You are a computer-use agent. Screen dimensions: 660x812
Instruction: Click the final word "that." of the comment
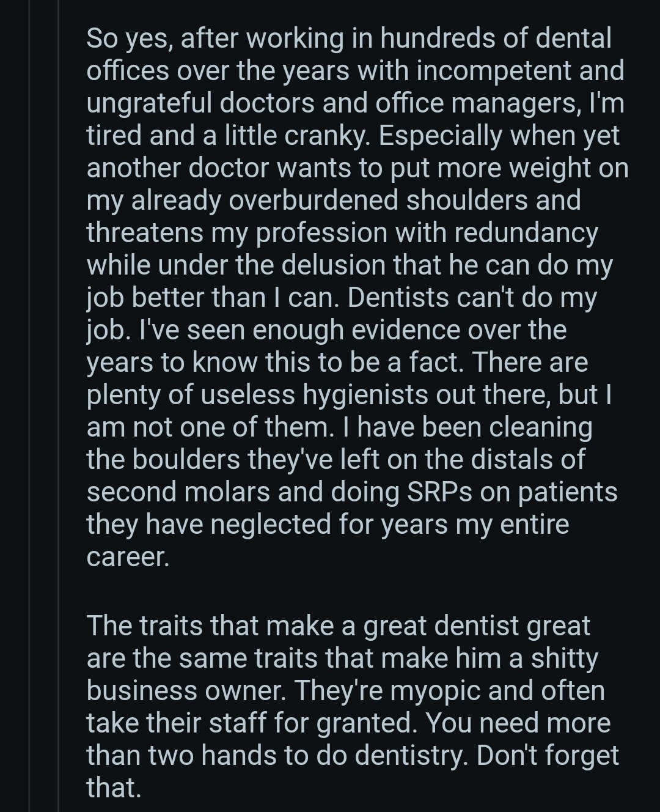[x=114, y=788]
